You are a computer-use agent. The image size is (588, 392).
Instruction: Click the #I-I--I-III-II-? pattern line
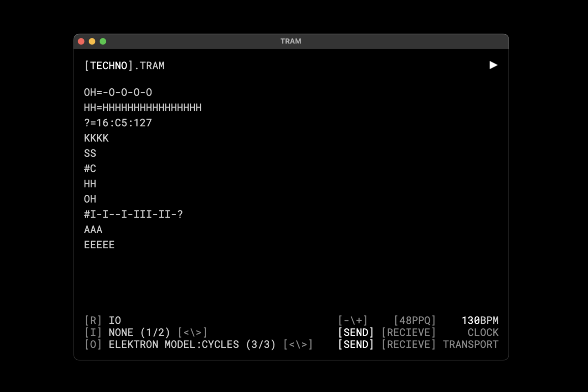pyautogui.click(x=134, y=214)
